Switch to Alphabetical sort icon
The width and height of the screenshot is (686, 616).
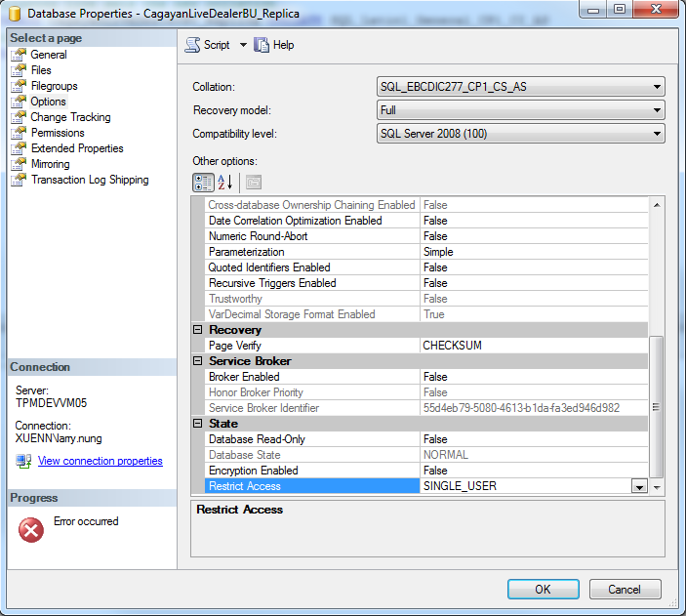coord(225,183)
